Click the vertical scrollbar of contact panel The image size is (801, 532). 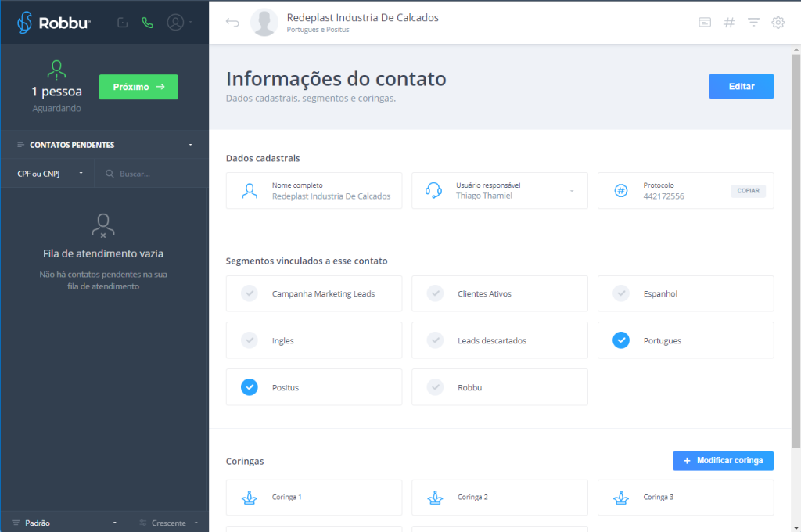(x=796, y=235)
